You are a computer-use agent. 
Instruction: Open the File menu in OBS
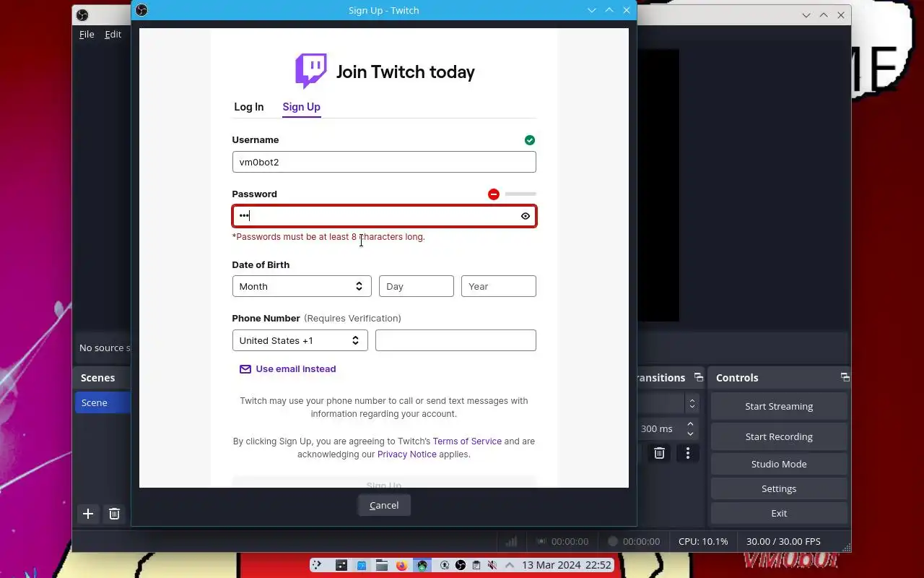point(87,34)
